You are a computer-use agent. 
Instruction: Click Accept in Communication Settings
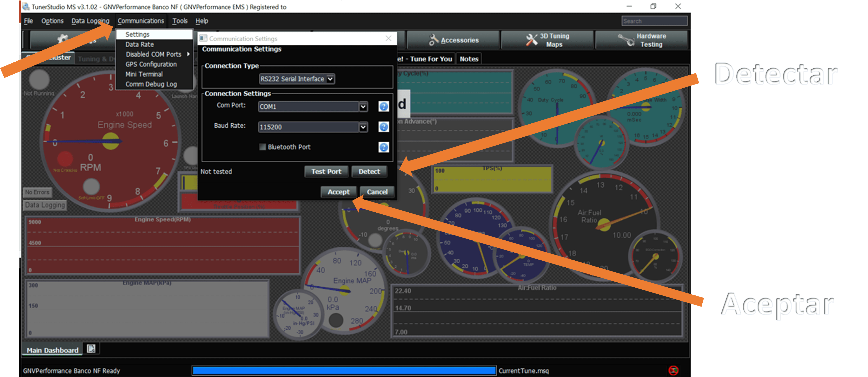pos(339,192)
